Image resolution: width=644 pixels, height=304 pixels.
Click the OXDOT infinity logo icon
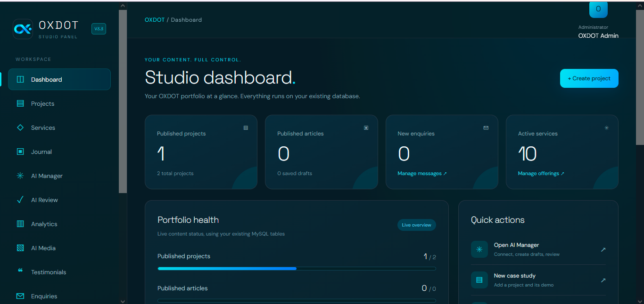23,29
